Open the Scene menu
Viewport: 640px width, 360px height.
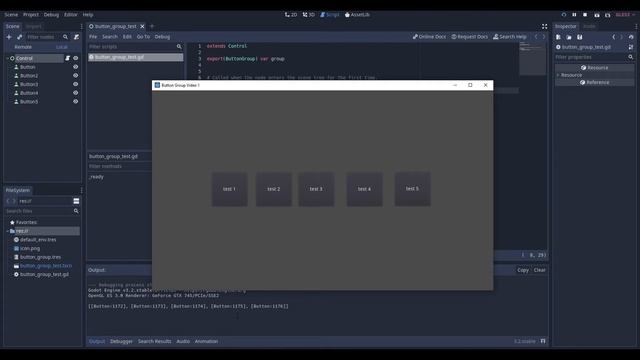click(11, 15)
